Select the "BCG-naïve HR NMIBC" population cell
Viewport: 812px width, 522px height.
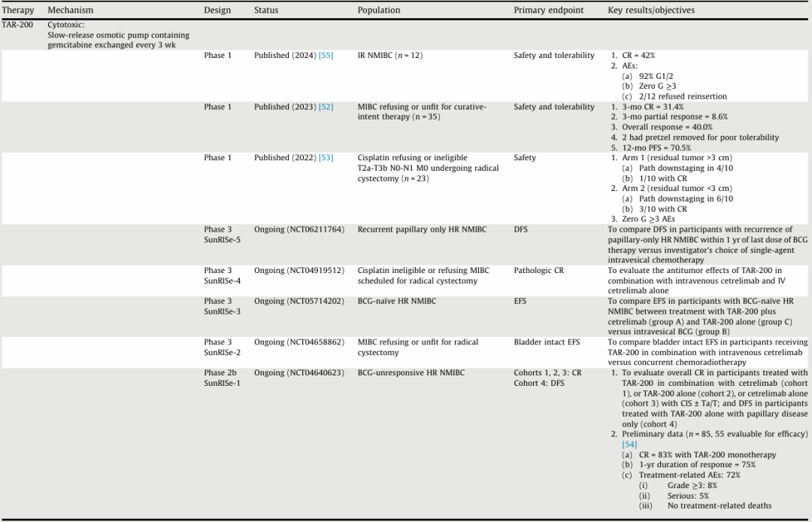tap(397, 301)
